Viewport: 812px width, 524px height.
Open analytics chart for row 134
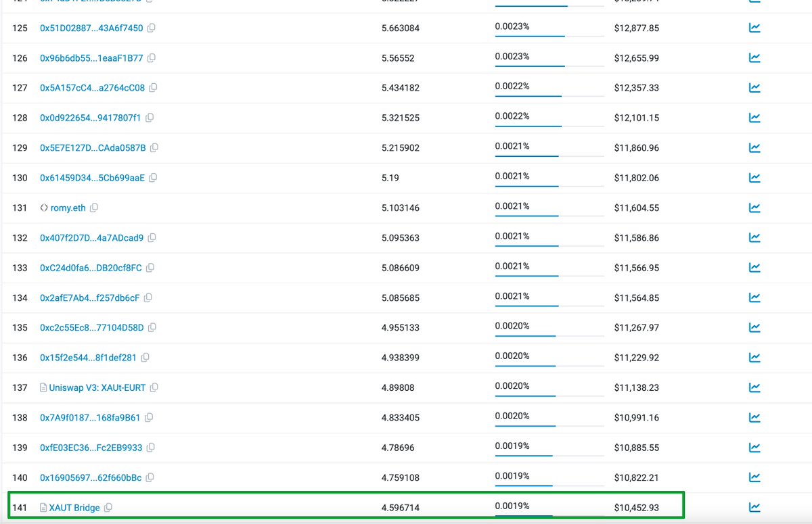pyautogui.click(x=754, y=297)
